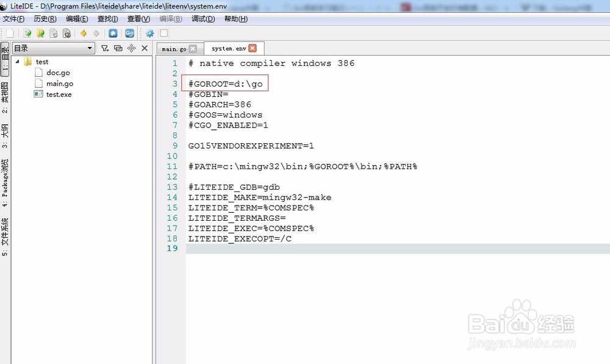Click the sync-editor icon in the directory panel
Image resolution: width=610 pixels, height=364 pixels.
[118, 48]
